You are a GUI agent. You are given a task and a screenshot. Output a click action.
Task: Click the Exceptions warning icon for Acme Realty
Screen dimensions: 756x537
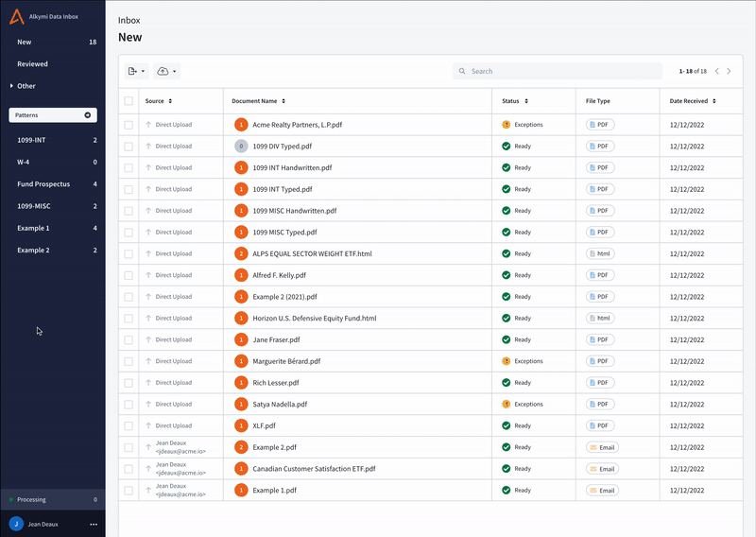point(507,125)
